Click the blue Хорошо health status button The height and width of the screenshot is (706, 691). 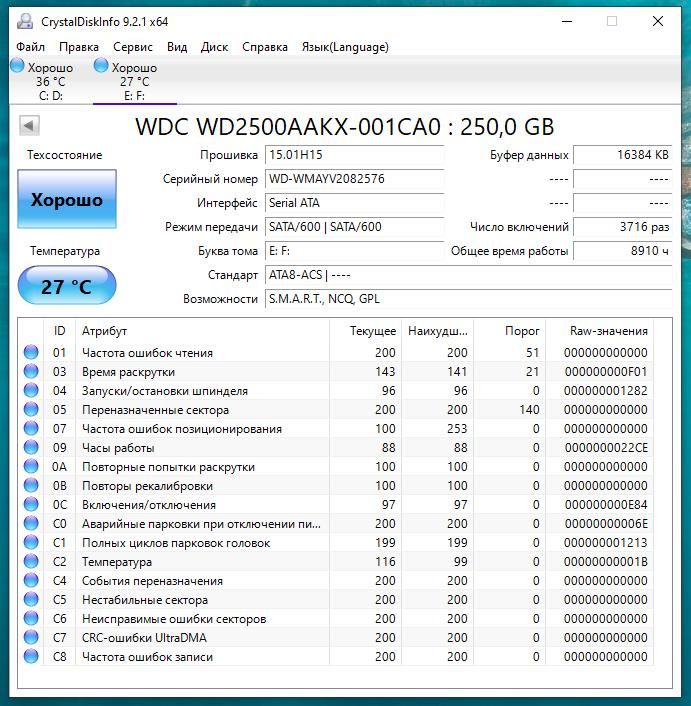67,199
